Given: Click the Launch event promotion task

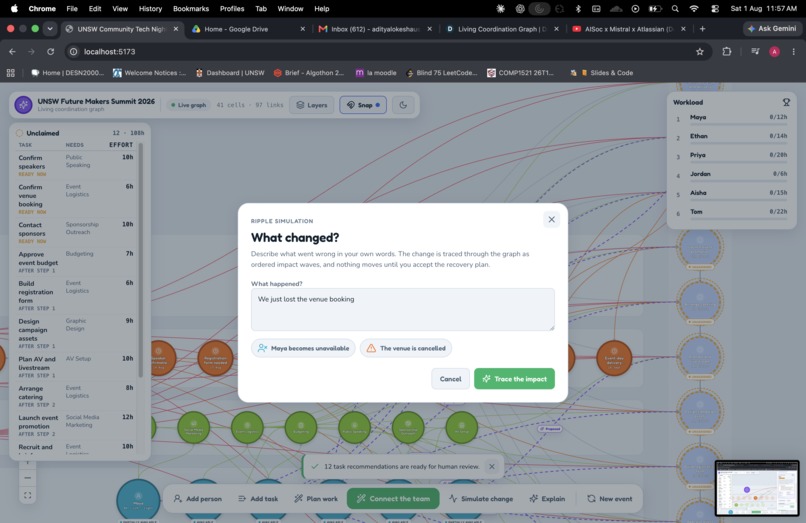Looking at the screenshot, I should click(76, 425).
